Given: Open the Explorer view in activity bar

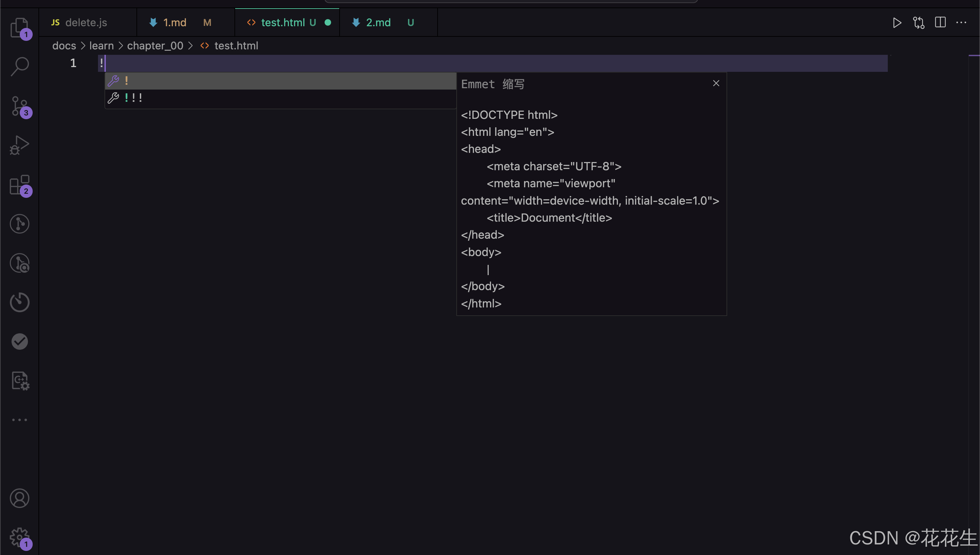Looking at the screenshot, I should coord(19,28).
